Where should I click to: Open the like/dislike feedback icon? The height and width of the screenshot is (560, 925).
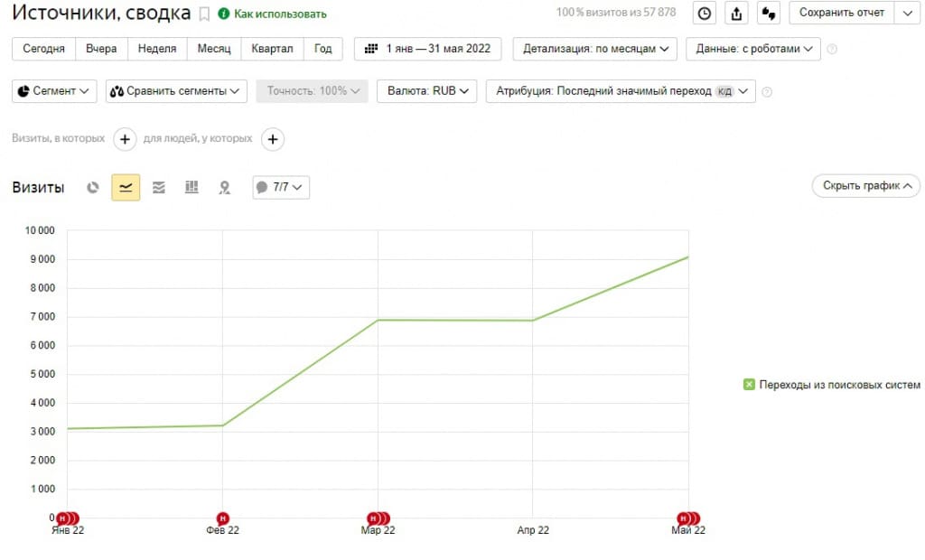coord(769,13)
